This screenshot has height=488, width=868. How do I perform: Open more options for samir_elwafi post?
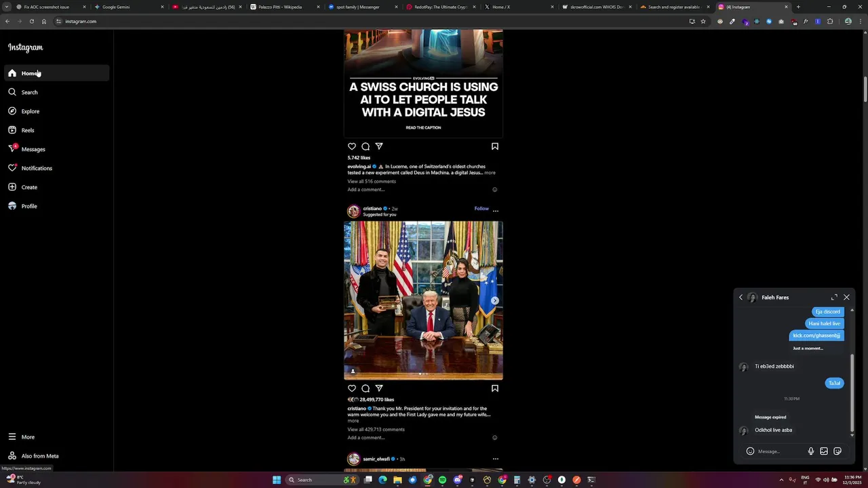pyautogui.click(x=496, y=460)
